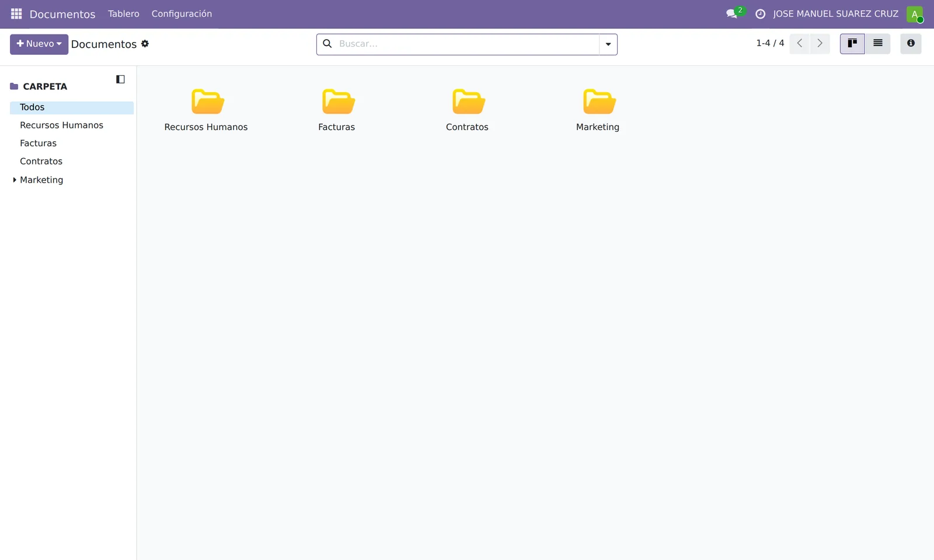
Task: Open the activities clock icon
Action: click(760, 14)
